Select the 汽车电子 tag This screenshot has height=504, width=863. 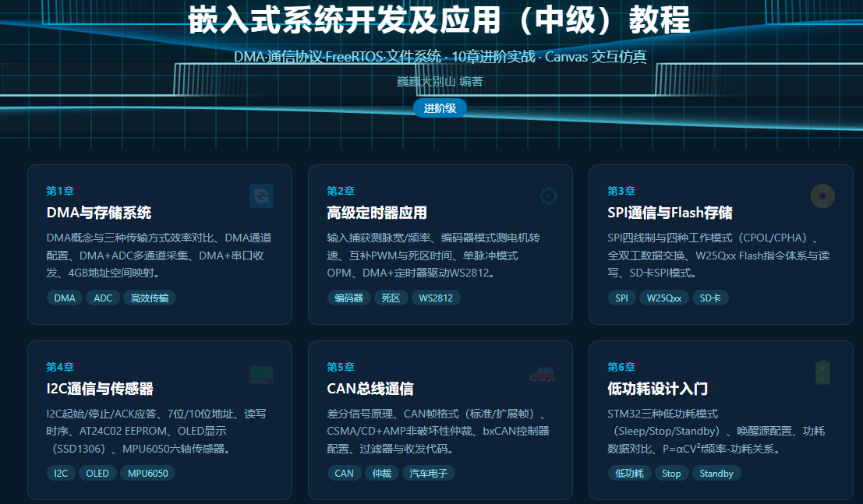[x=428, y=473]
